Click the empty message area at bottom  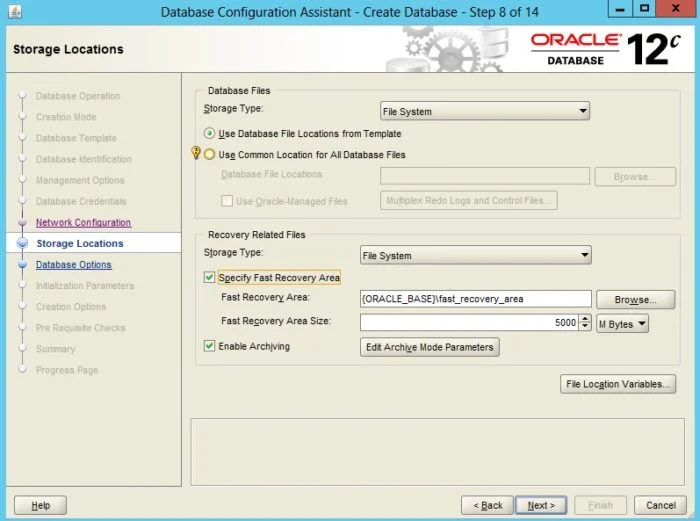(x=438, y=452)
